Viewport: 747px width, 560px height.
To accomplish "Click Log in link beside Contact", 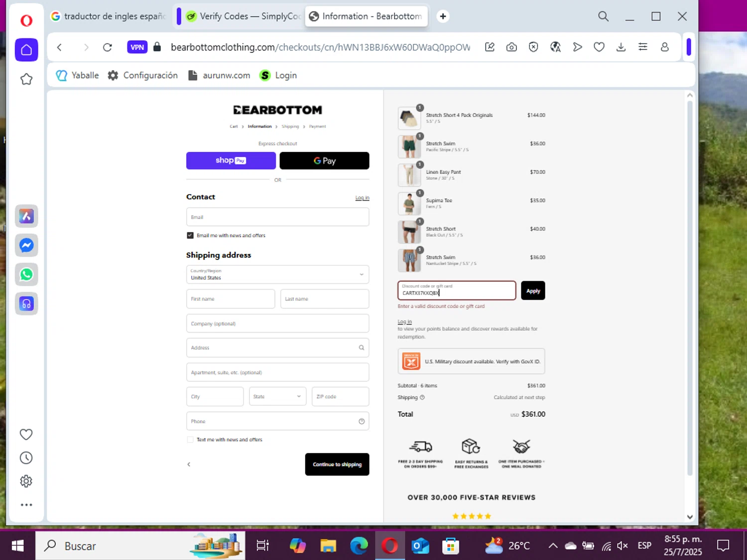I will click(362, 198).
